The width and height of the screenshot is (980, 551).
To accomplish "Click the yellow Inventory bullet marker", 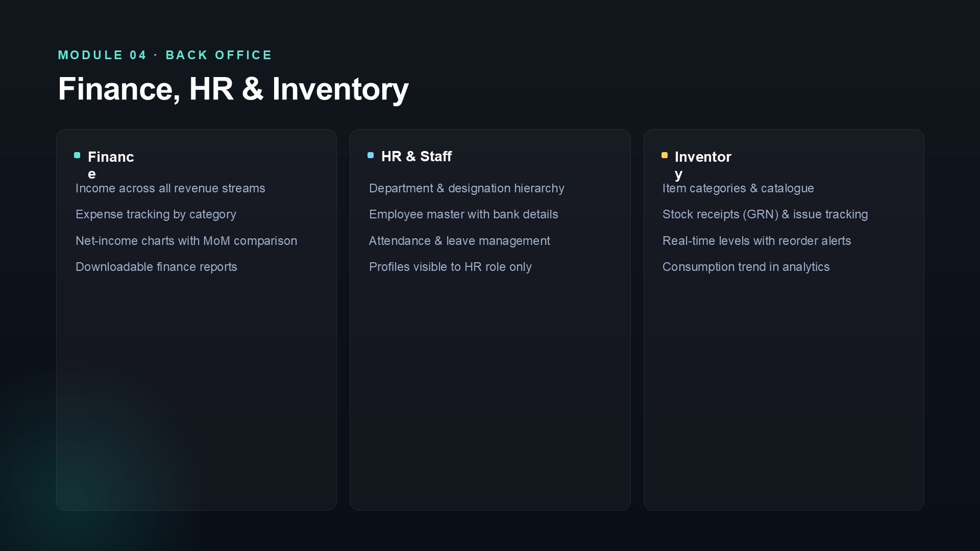I will pos(665,155).
